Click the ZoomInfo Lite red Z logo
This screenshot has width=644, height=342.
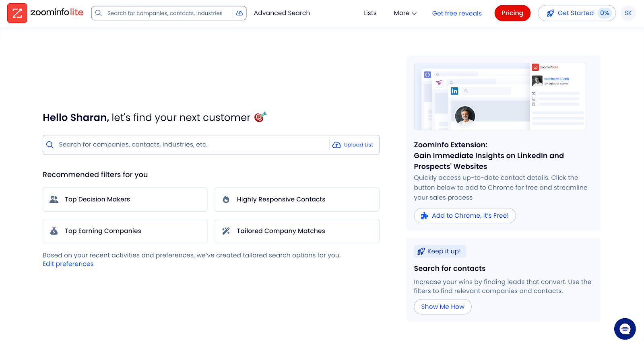pos(17,13)
